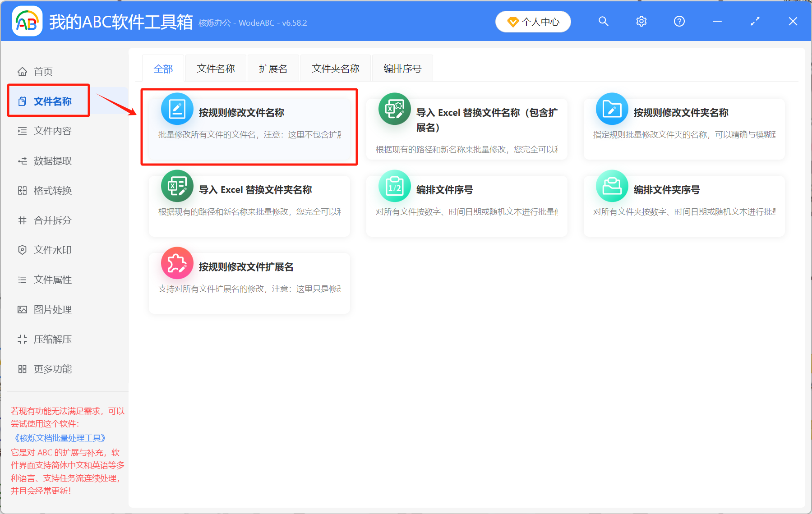Select the 全部 tab
Viewport: 812px width, 514px height.
[163, 68]
